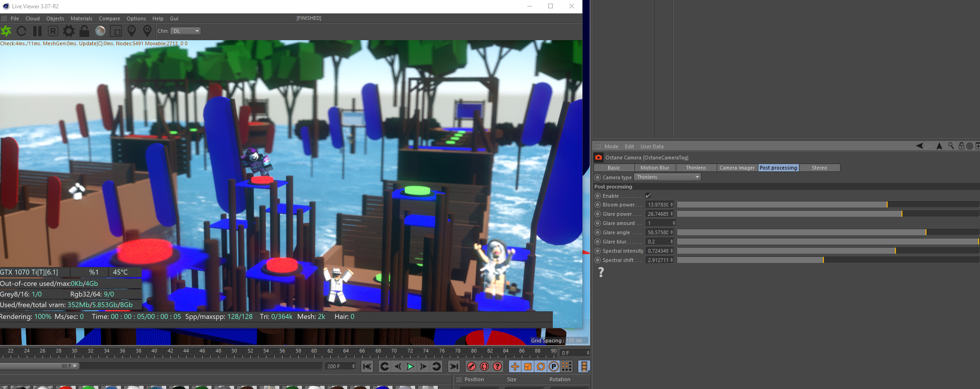Select the film region square icon

click(x=116, y=31)
